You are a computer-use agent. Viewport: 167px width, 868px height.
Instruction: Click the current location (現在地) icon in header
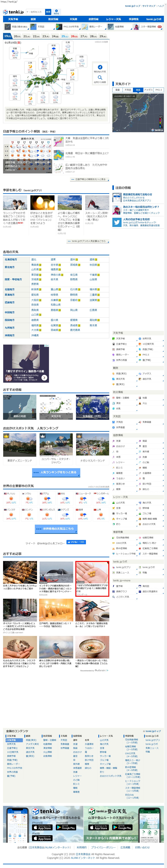click(x=56, y=12)
